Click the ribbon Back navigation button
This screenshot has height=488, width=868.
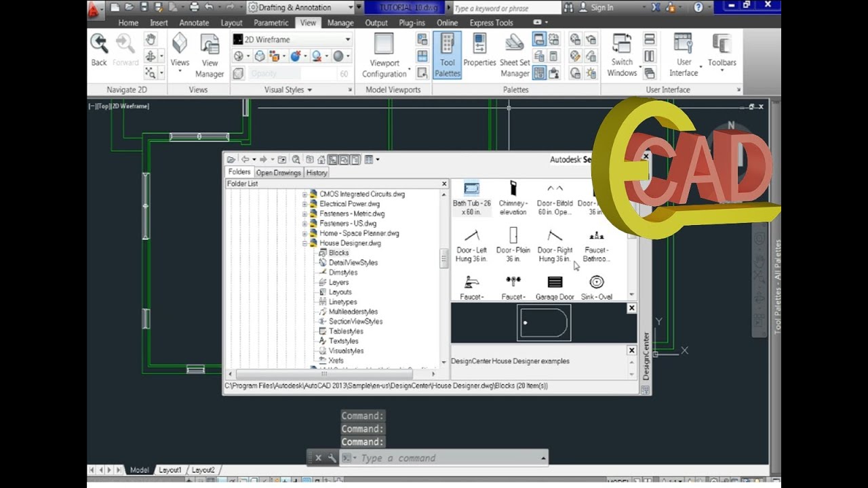coord(99,49)
